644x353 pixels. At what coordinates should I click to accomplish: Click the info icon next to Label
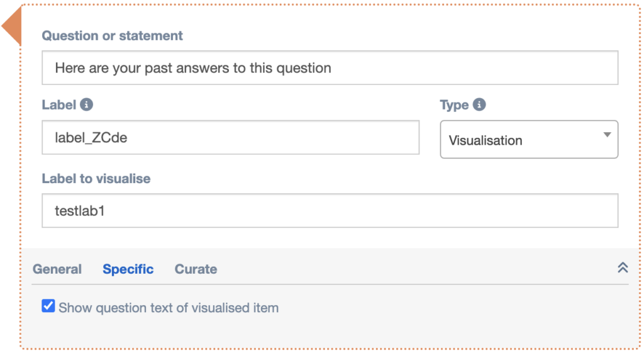[x=87, y=104]
